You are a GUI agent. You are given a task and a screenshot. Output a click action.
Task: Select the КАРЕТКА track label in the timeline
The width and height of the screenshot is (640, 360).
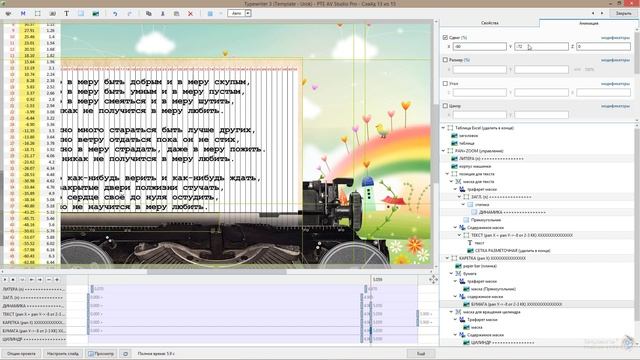(x=33, y=322)
